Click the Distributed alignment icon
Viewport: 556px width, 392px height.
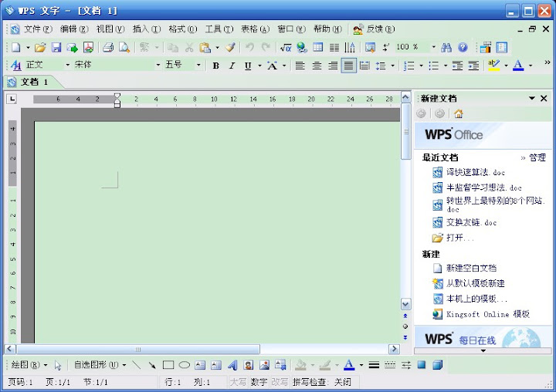364,66
